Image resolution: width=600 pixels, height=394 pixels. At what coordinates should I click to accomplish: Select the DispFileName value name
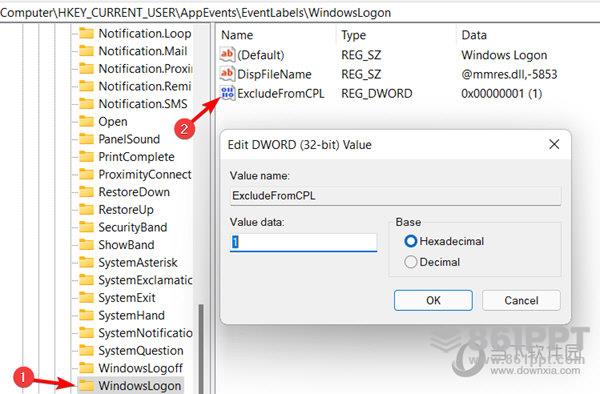point(274,74)
